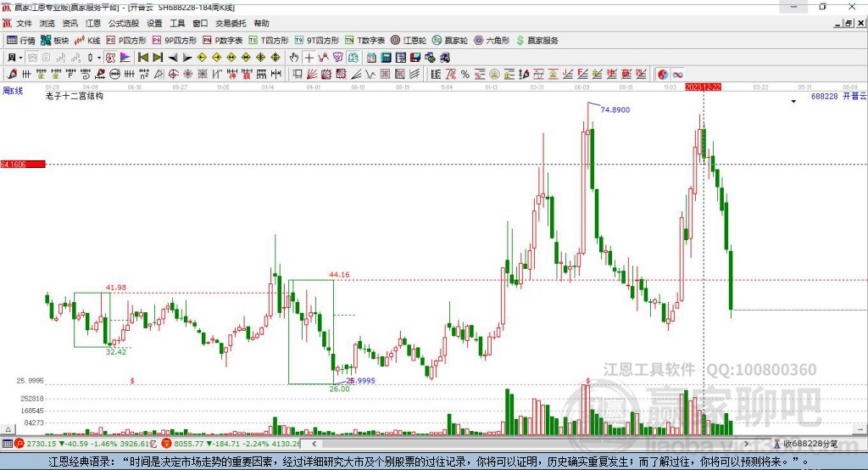Click the 沪 index badge in status bar

[19, 444]
